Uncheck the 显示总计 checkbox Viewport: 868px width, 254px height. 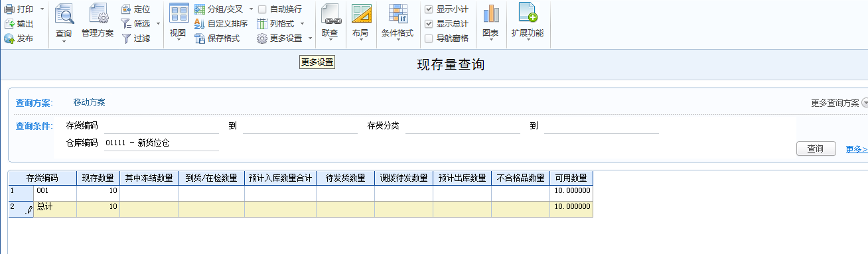[429, 24]
